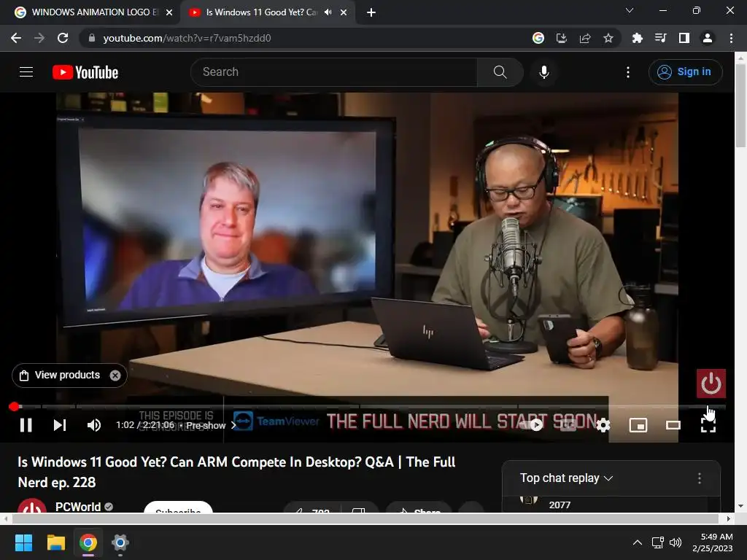The height and width of the screenshot is (560, 747).
Task: Share this page icon
Action: tap(585, 38)
